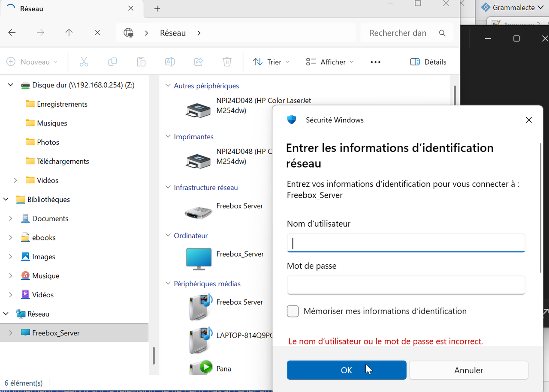Toggle the Détails pane button
The height and width of the screenshot is (392, 549).
tap(428, 62)
